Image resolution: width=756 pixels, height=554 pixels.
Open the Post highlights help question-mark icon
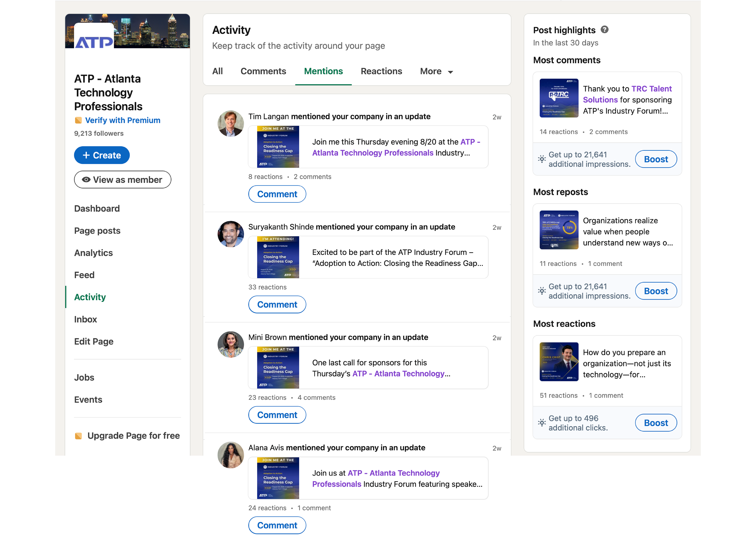(604, 30)
